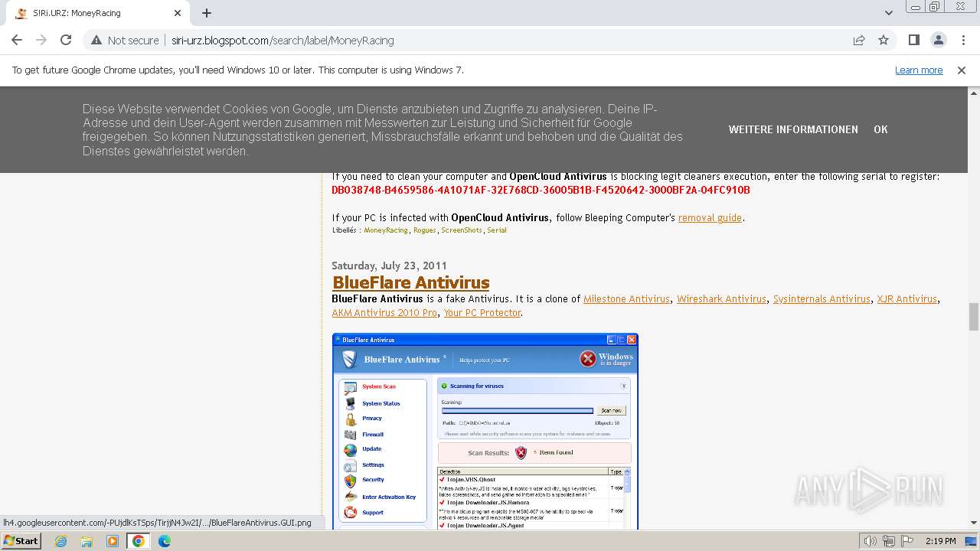Go forward to next page
This screenshot has width=980, height=551.
[x=41, y=40]
